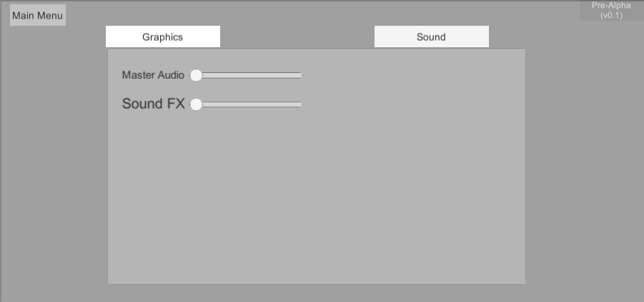The height and width of the screenshot is (302, 644).
Task: Open the Sound settings tab
Action: [431, 36]
